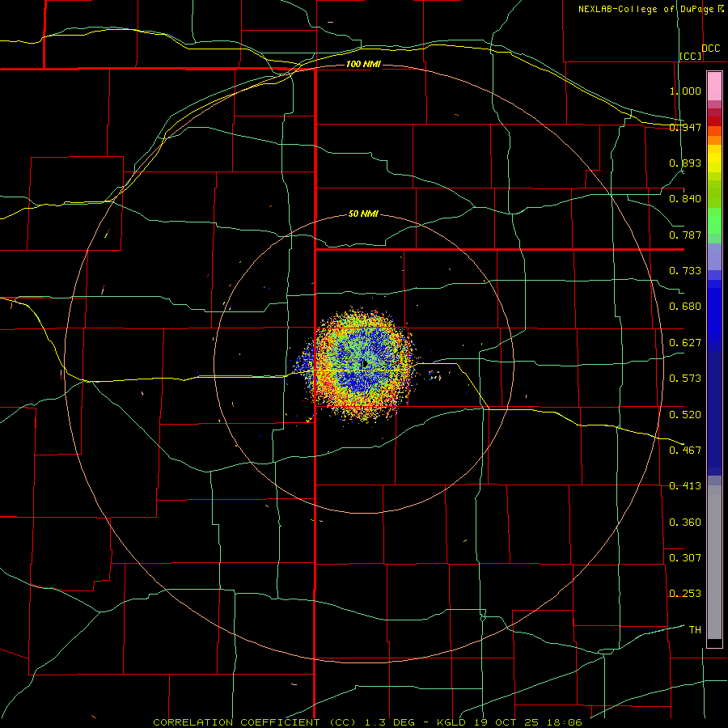Select the 0.573 value on the color scale
Screen dimensions: 728x728
pyautogui.click(x=685, y=379)
